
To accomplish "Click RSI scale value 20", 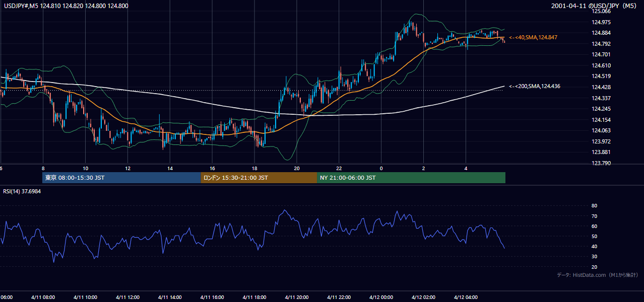I will coord(594,267).
